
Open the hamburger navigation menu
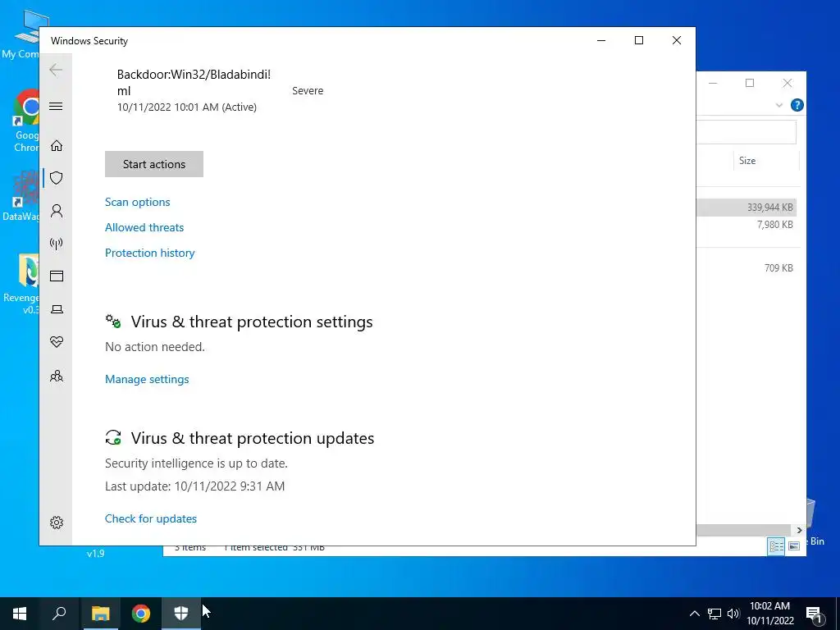56,106
